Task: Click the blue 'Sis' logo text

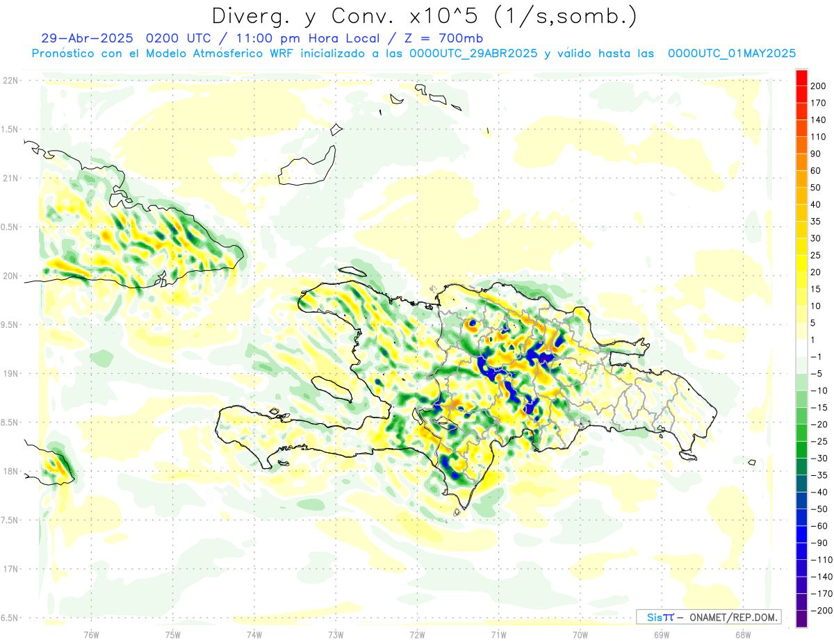Action: (x=654, y=617)
